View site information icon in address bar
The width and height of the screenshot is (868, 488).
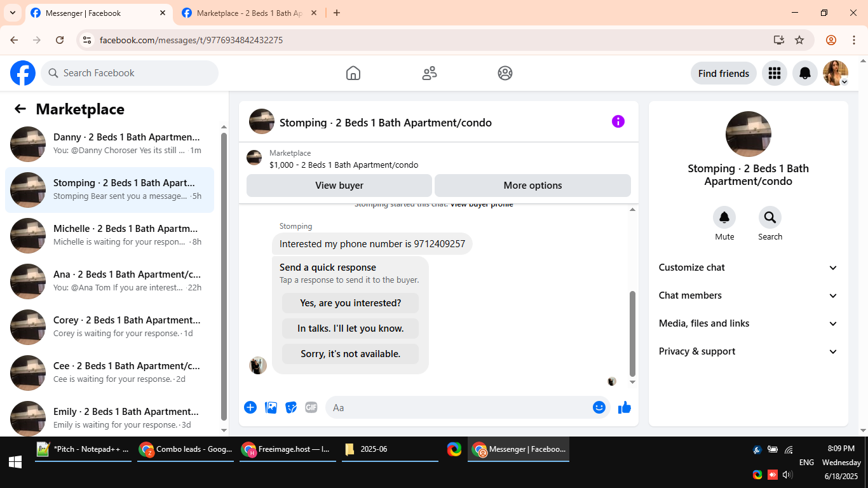(x=88, y=40)
